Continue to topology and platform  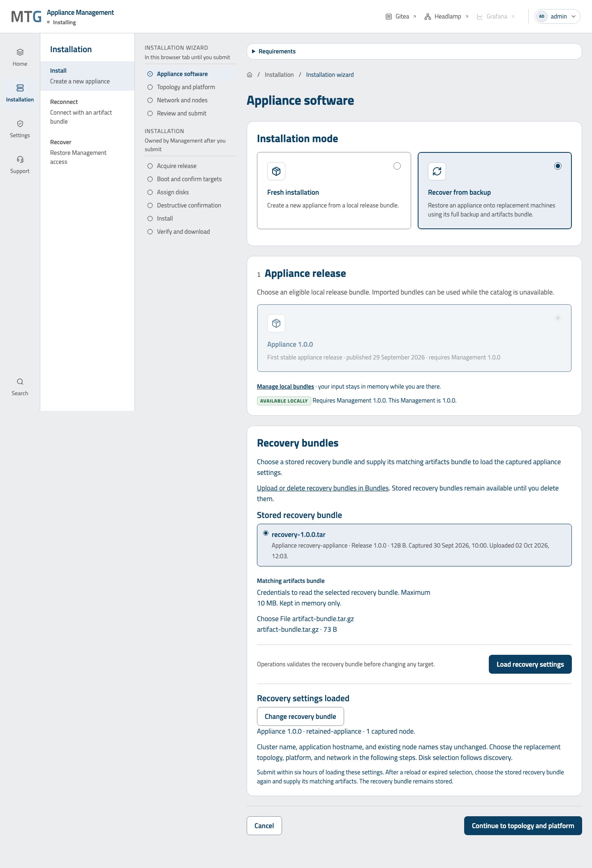pos(523,826)
